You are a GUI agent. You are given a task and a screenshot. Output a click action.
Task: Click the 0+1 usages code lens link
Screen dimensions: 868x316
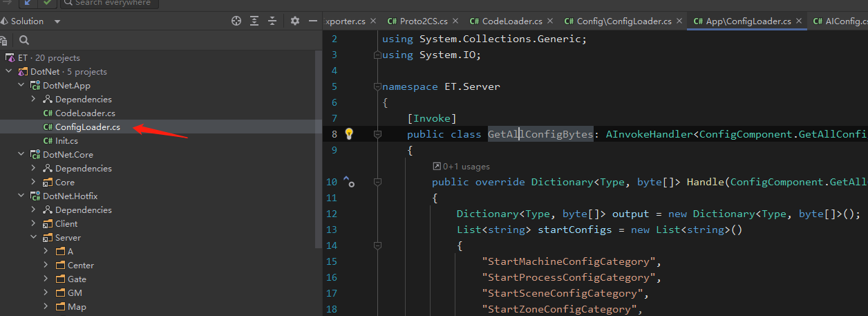461,166
